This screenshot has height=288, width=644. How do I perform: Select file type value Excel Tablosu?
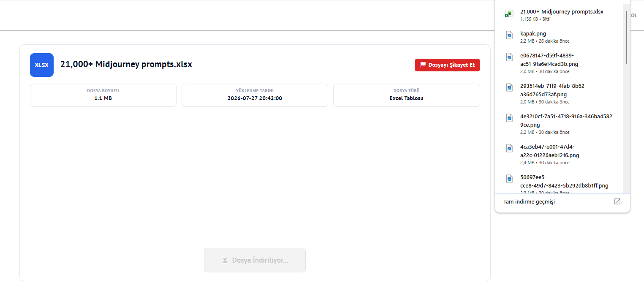(406, 98)
